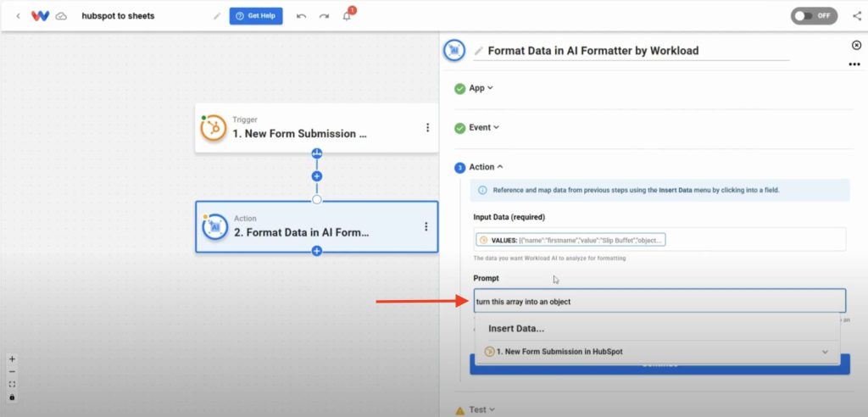Image resolution: width=868 pixels, height=417 pixels.
Task: Click the AI Formatter app icon in panel header
Action: coord(454,50)
